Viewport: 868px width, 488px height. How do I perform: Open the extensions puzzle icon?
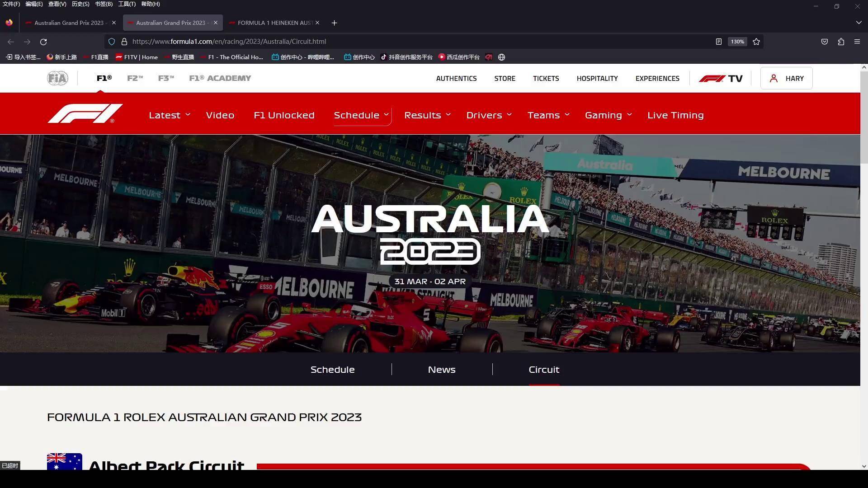pos(841,42)
